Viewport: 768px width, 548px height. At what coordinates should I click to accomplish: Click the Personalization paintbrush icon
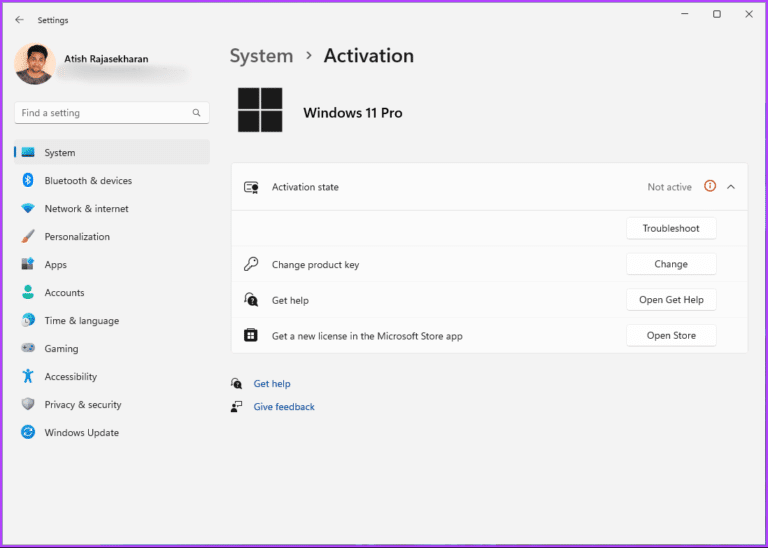[27, 237]
